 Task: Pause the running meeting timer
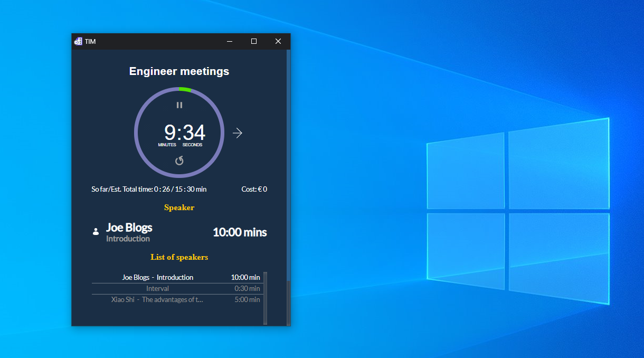point(179,105)
